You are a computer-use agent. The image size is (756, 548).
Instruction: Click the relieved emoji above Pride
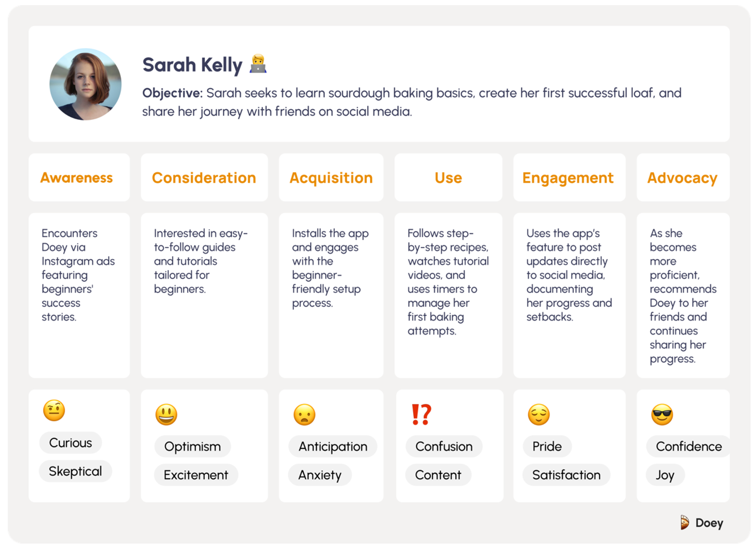(539, 414)
